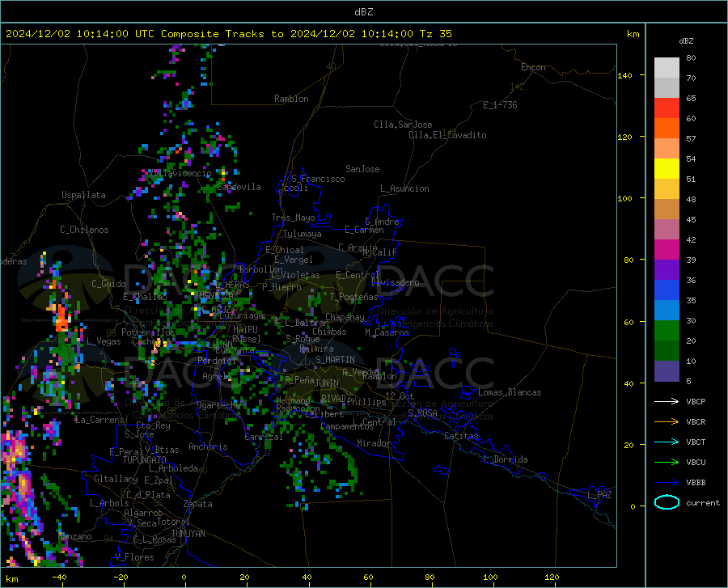The width and height of the screenshot is (728, 588).
Task: Pick the blue 35 dBZ swatch
Action: click(667, 290)
